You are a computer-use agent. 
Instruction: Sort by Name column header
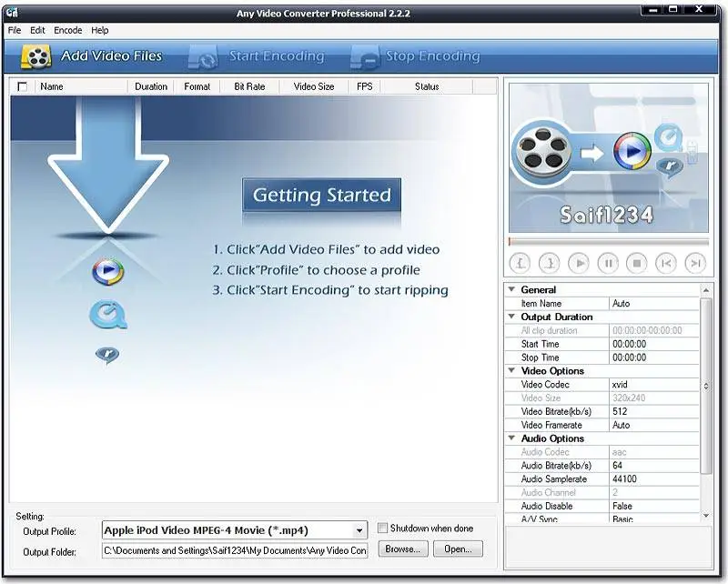pyautogui.click(x=81, y=86)
